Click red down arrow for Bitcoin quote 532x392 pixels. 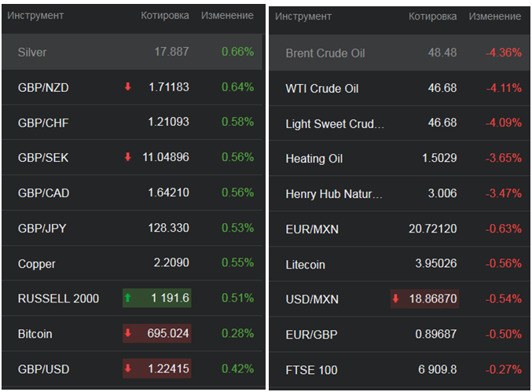pyautogui.click(x=128, y=333)
